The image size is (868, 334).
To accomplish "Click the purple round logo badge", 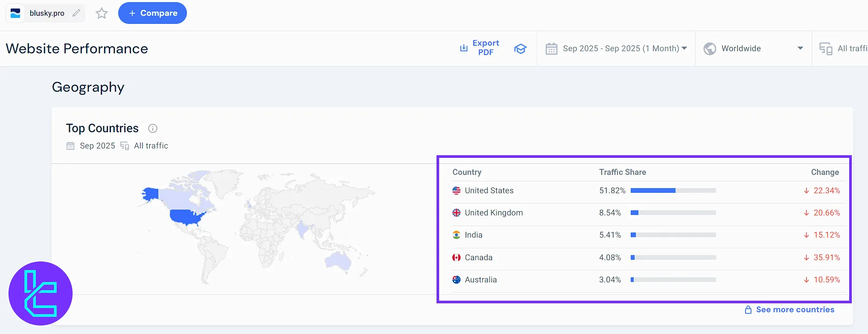I will pos(41,293).
